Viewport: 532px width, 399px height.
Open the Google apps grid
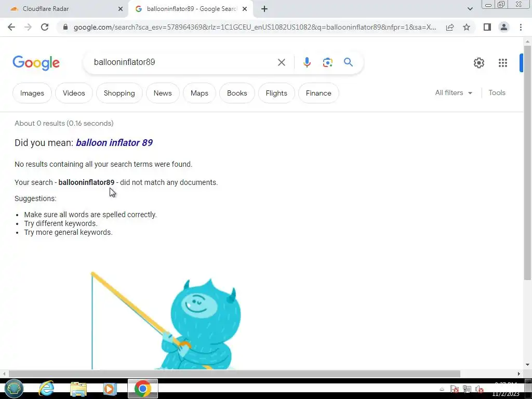point(503,63)
